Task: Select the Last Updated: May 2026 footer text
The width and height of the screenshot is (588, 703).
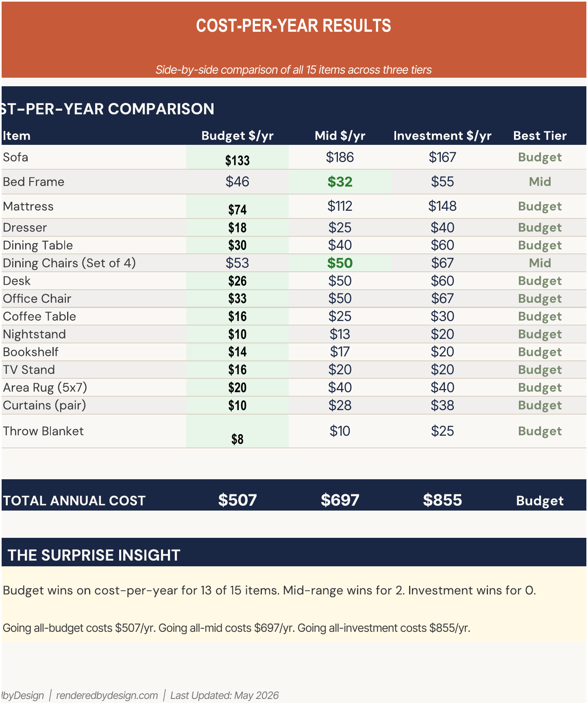Action: point(224,695)
